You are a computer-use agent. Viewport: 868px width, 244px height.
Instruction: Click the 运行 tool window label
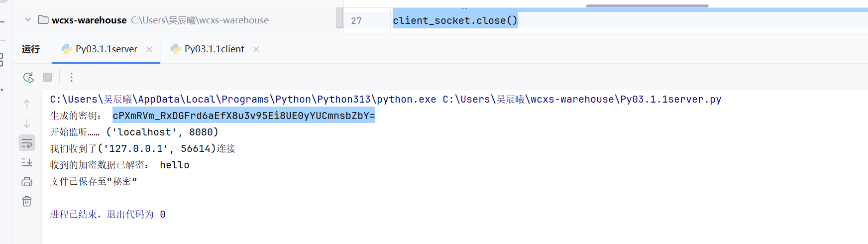coord(31,49)
